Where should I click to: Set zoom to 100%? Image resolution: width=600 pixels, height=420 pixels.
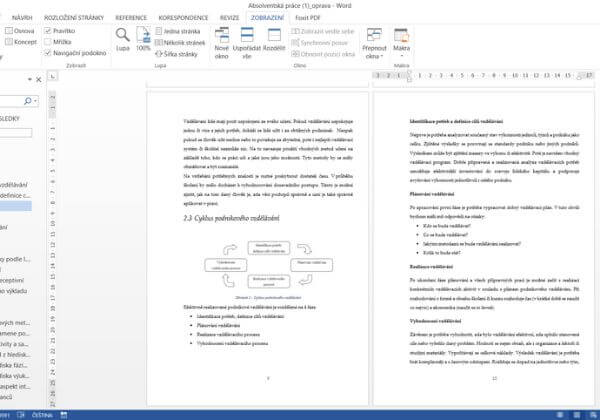pos(143,39)
